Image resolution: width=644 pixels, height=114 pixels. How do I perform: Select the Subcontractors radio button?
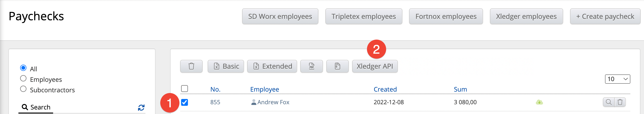(x=23, y=89)
